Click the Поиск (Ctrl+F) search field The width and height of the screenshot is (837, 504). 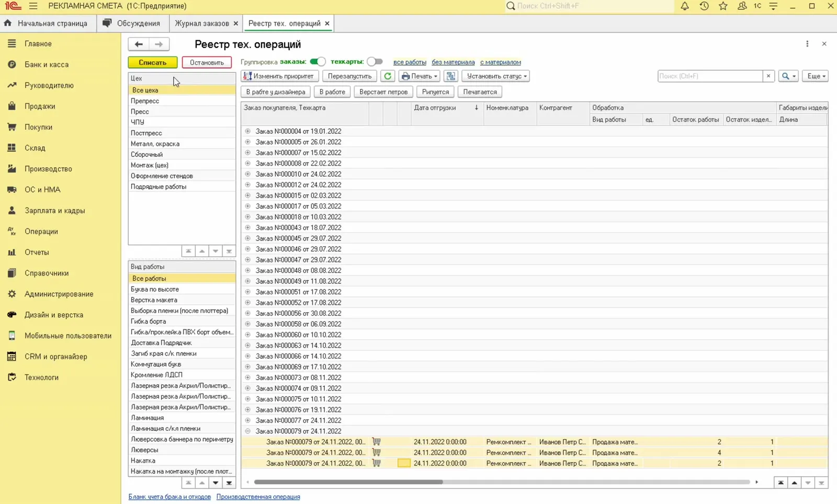tap(710, 76)
